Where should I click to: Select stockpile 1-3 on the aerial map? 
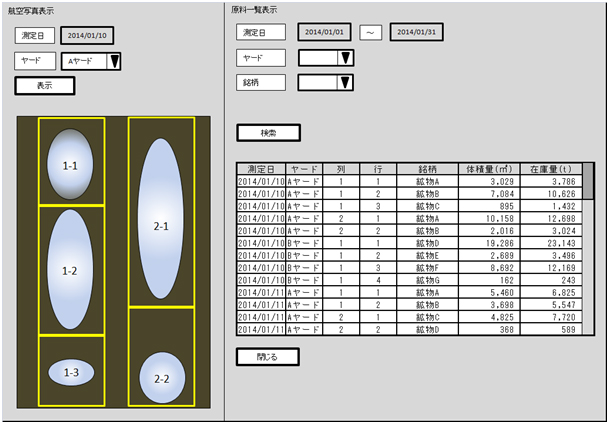[x=71, y=372]
